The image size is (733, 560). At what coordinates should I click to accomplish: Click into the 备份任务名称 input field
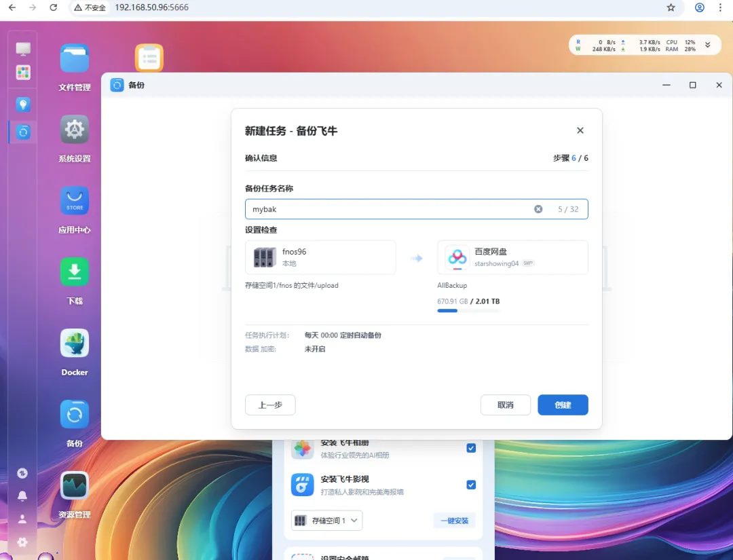(x=417, y=209)
